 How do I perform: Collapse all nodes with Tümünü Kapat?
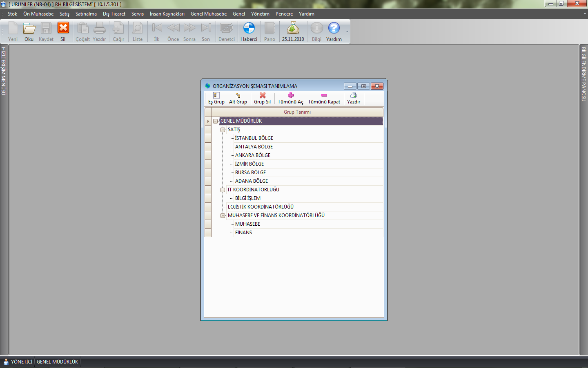click(x=324, y=98)
